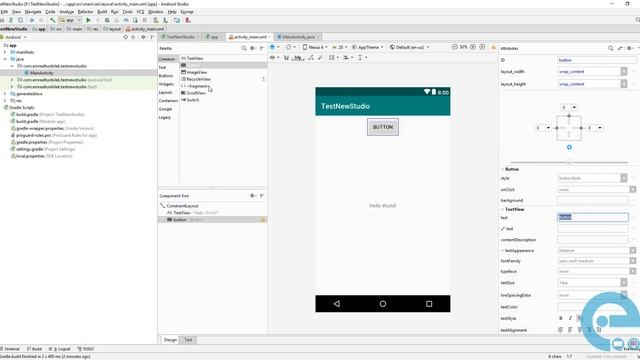The width and height of the screenshot is (640, 360).
Task: Open the VCS menu
Action: pos(140,12)
